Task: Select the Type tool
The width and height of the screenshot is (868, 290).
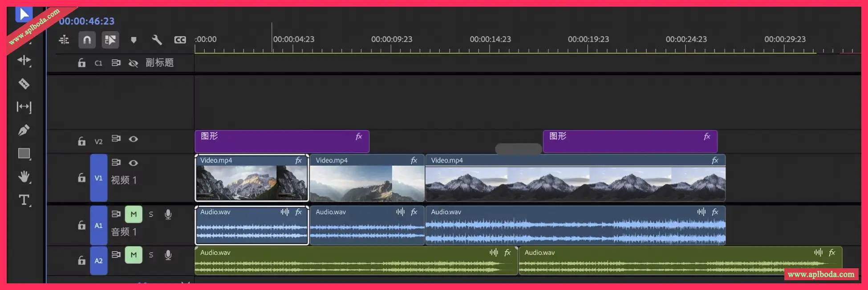Action: (x=24, y=200)
